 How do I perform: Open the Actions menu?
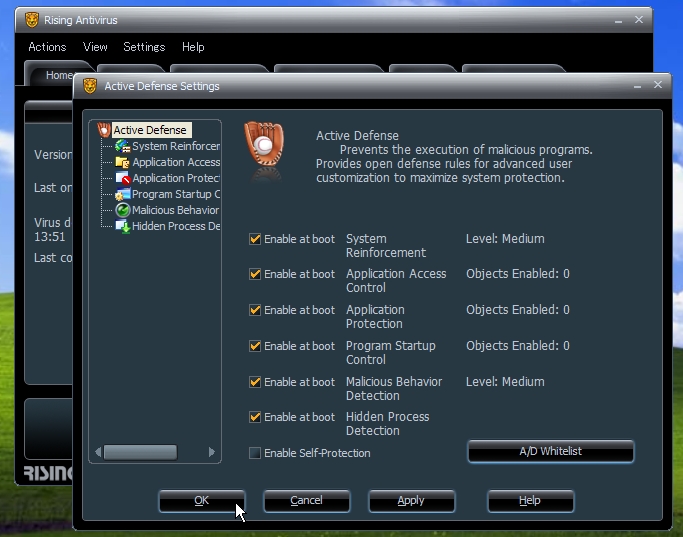47,47
